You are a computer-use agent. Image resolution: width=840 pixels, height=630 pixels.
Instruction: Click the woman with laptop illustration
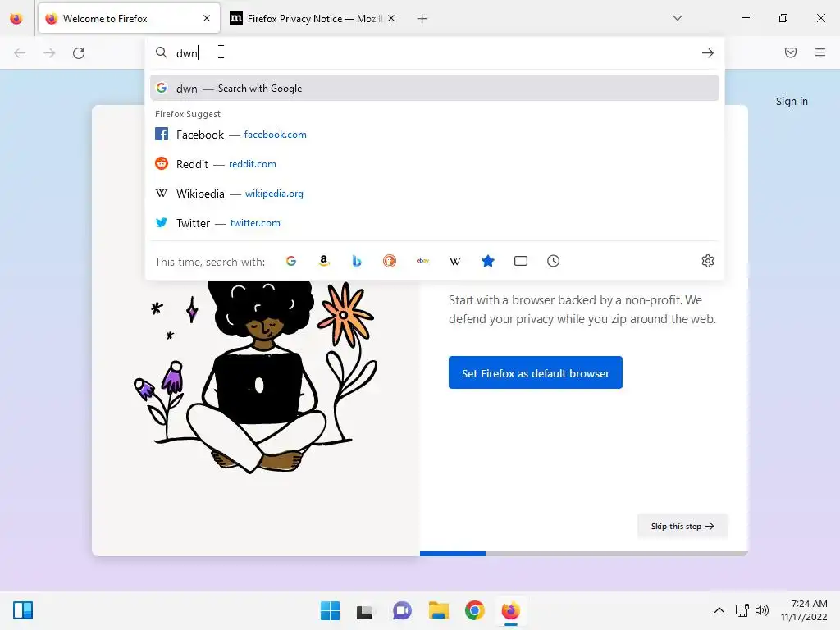256,377
